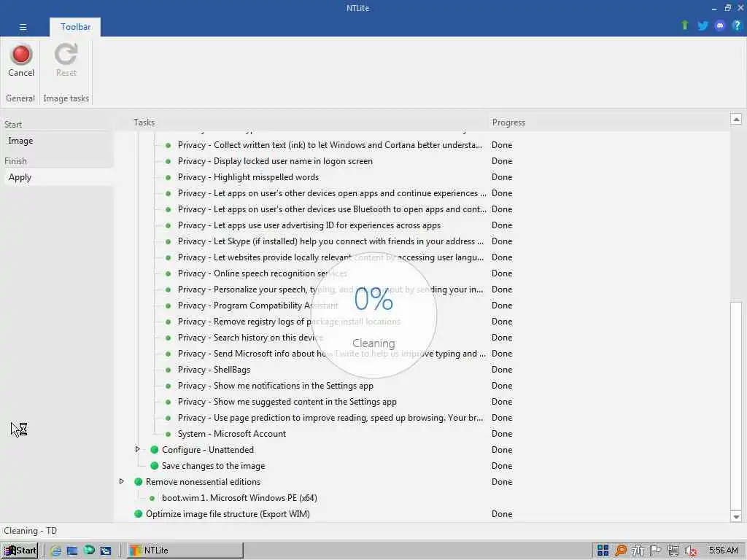Click green status dot of Save changes row
Screen dimensions: 747x560
155,466
